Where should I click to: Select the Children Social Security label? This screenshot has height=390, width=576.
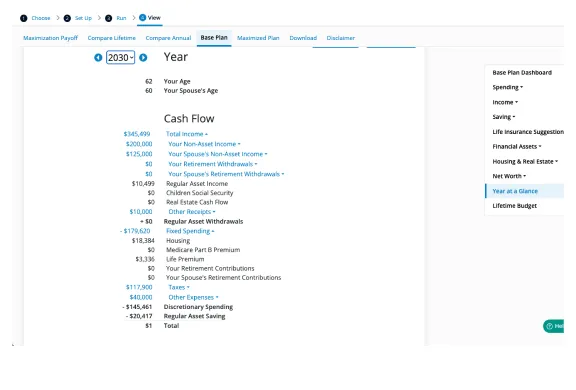(199, 193)
